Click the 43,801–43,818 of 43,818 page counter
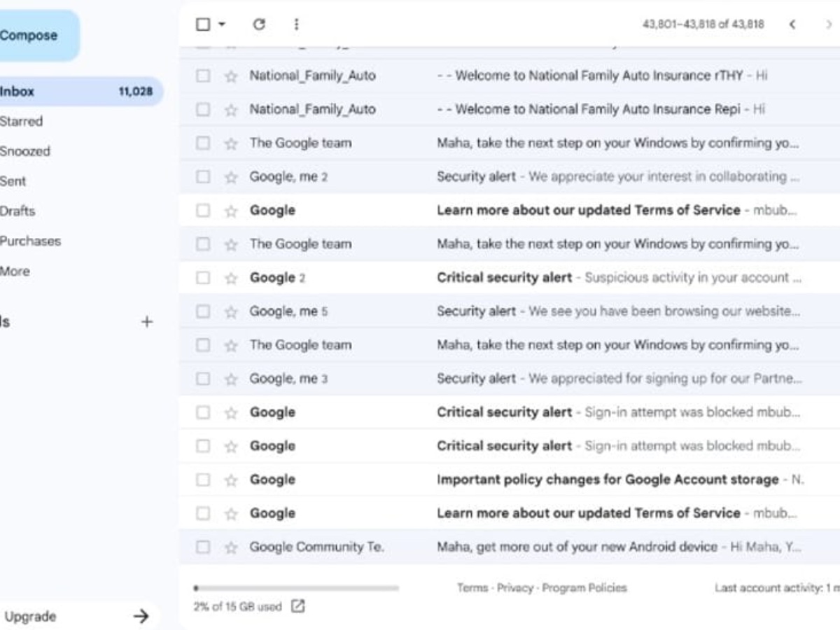The image size is (840, 630). pyautogui.click(x=703, y=24)
